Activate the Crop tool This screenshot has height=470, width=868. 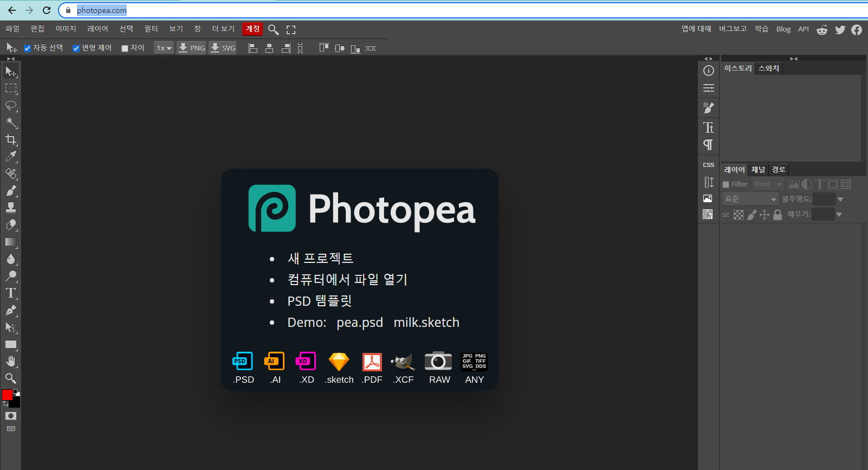pos(11,140)
